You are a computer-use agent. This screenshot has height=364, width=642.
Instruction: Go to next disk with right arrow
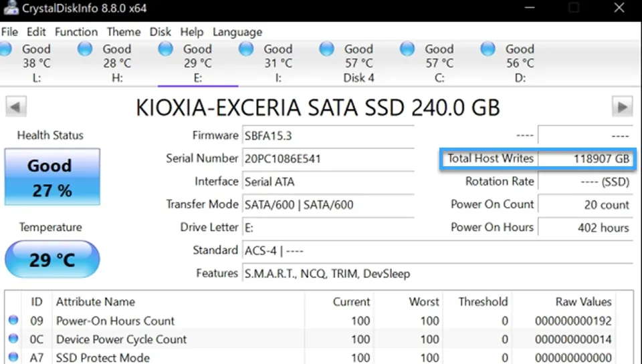[623, 107]
